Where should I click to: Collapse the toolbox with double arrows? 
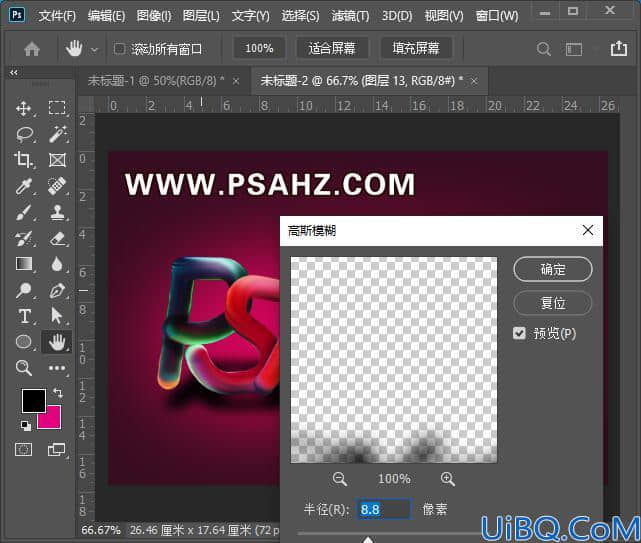(14, 72)
